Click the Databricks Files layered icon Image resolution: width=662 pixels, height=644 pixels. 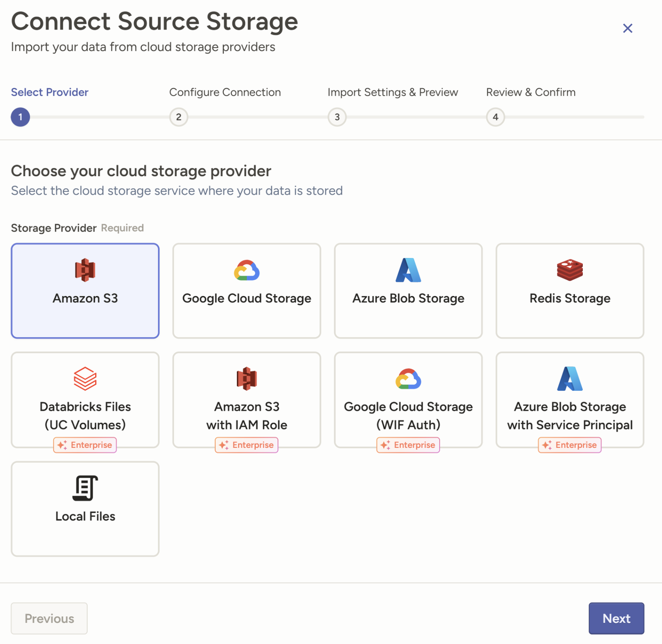click(x=85, y=378)
